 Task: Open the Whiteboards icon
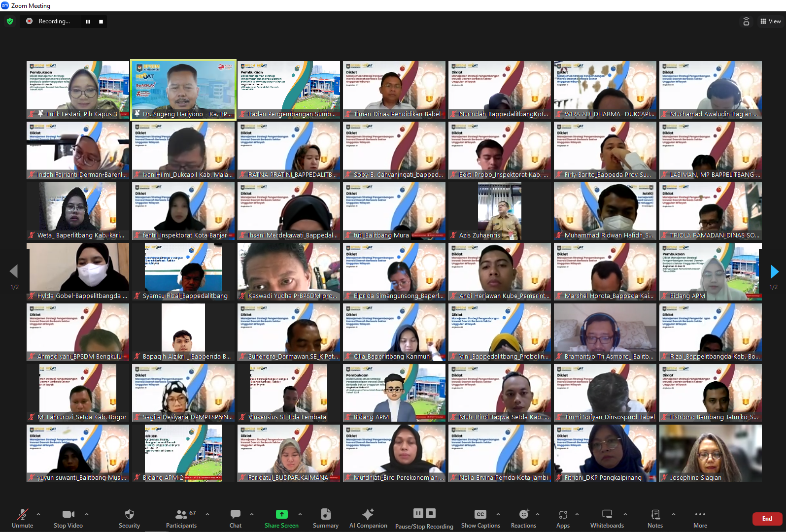tap(607, 514)
